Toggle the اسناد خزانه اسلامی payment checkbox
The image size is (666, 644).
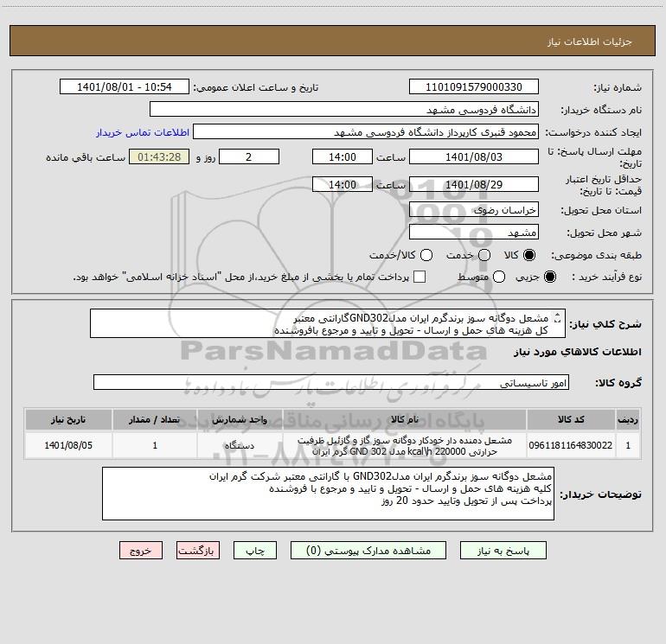419,277
